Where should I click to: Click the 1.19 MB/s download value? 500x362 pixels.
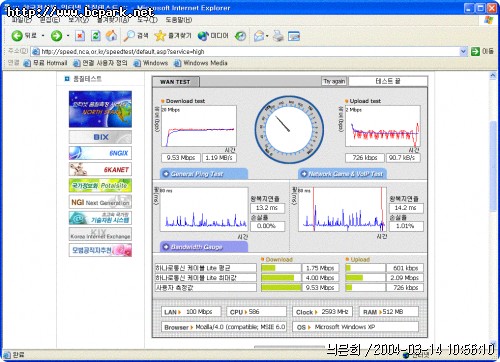pos(219,158)
